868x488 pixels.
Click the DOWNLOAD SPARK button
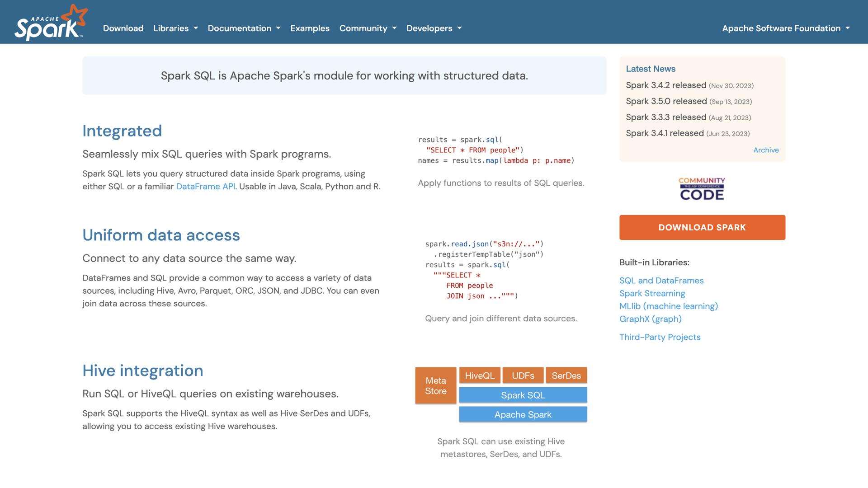coord(702,227)
